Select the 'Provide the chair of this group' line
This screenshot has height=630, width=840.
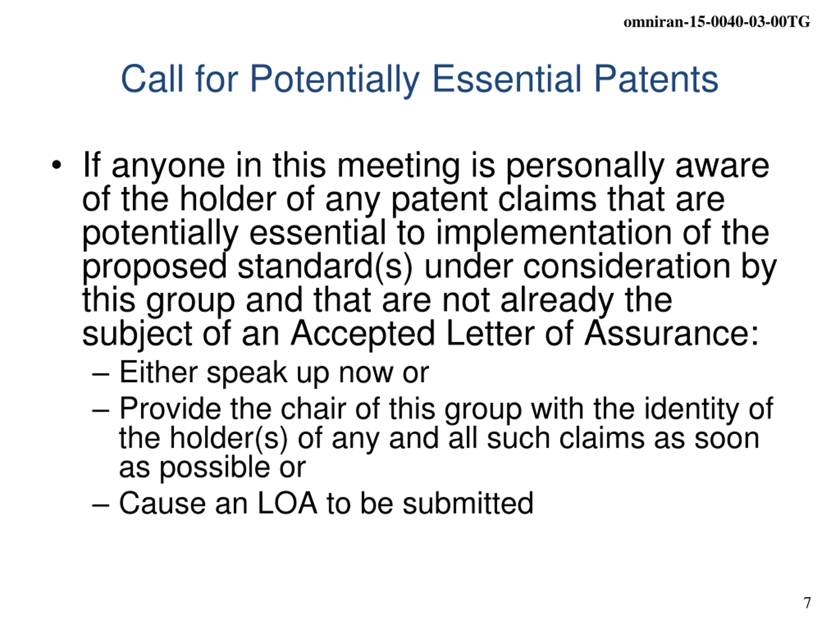[x=446, y=410]
